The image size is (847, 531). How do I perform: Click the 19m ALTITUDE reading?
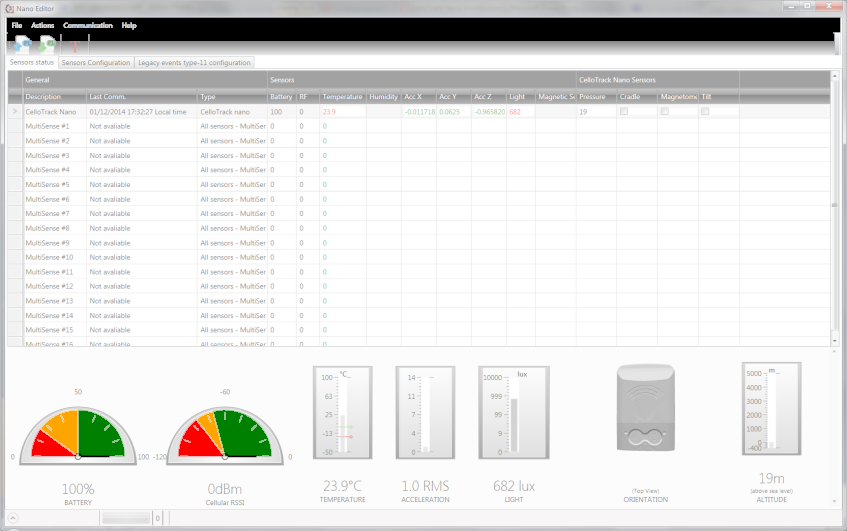(x=771, y=487)
